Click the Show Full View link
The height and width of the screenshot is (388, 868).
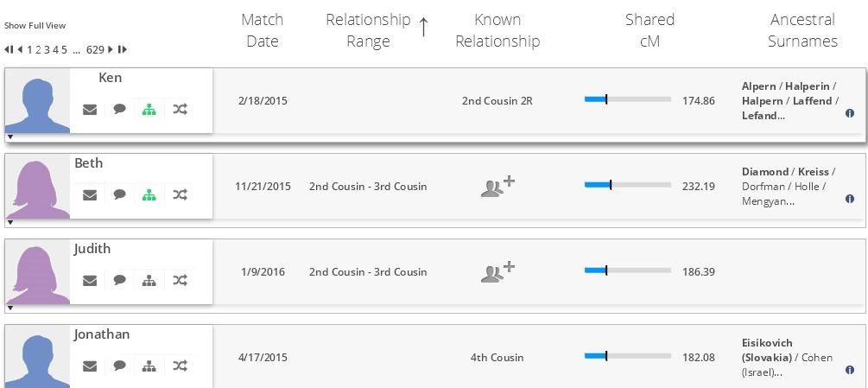(35, 26)
